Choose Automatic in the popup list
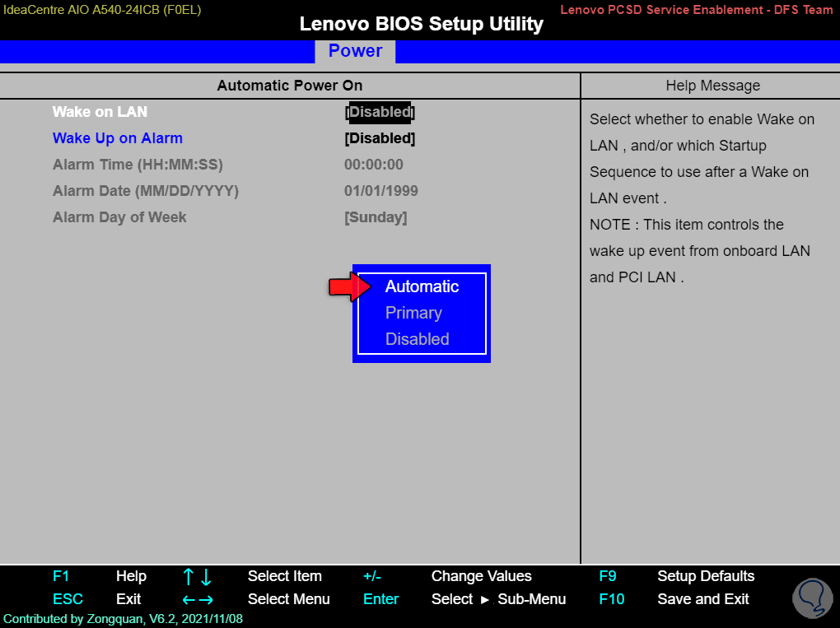This screenshot has height=628, width=840. click(422, 286)
